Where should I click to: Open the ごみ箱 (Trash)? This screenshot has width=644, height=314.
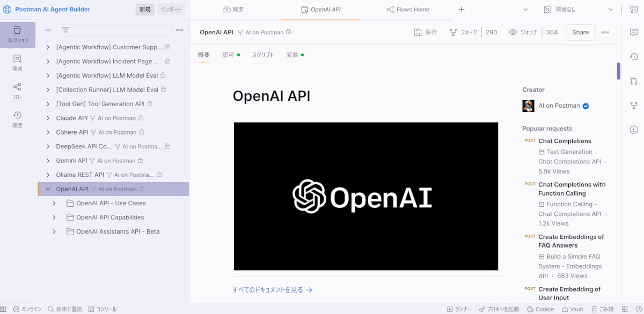[x=605, y=309]
